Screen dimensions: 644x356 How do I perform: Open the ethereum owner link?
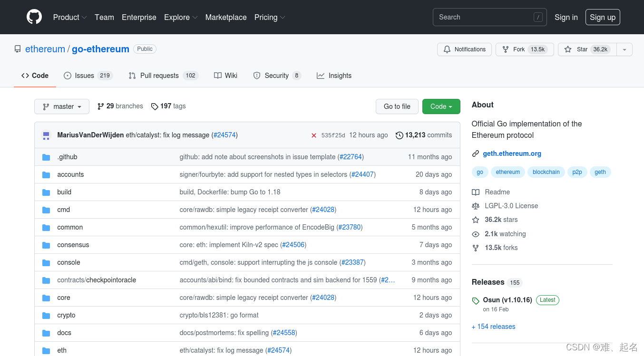[45, 49]
